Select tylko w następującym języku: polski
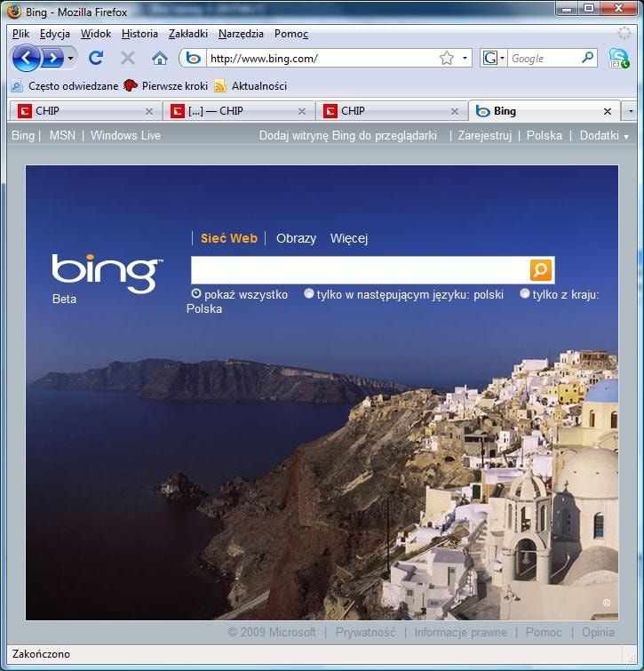This screenshot has width=644, height=671. click(309, 293)
